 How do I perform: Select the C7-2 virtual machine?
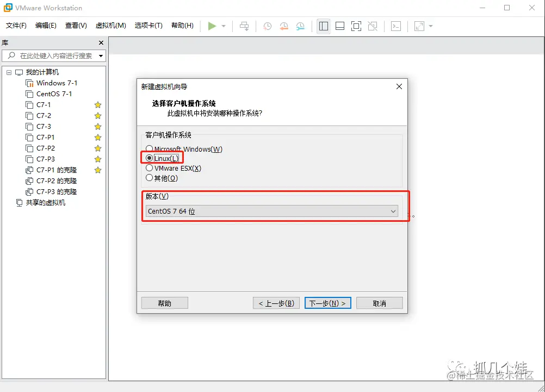pos(38,116)
